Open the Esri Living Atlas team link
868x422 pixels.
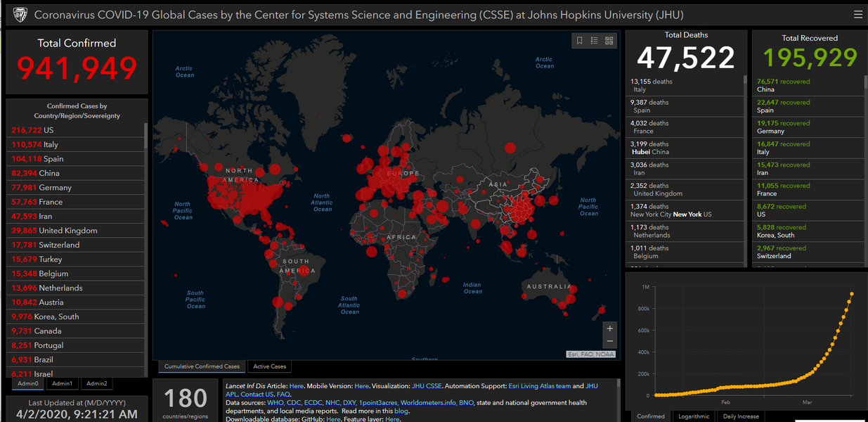click(x=540, y=386)
